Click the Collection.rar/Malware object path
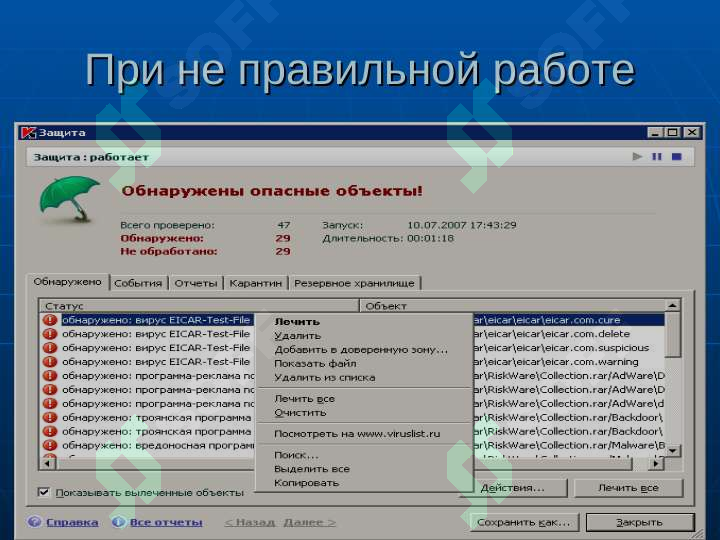Image resolution: width=720 pixels, height=540 pixels. [x=569, y=445]
